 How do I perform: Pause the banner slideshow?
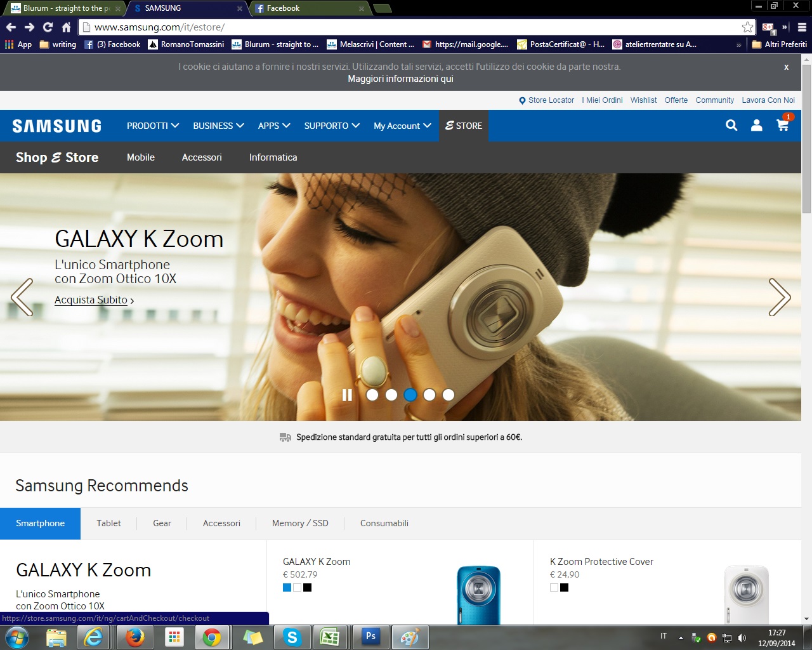pos(347,395)
